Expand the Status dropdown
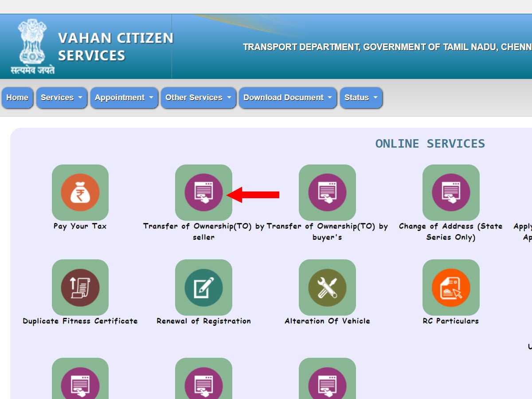The width and height of the screenshot is (532, 399). (x=361, y=98)
